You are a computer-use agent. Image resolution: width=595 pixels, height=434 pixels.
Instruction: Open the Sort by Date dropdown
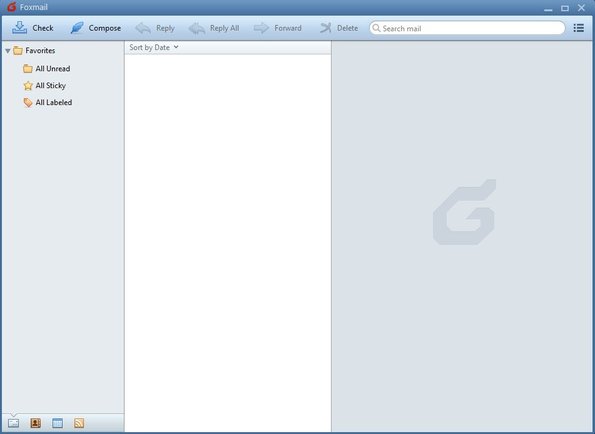point(154,47)
